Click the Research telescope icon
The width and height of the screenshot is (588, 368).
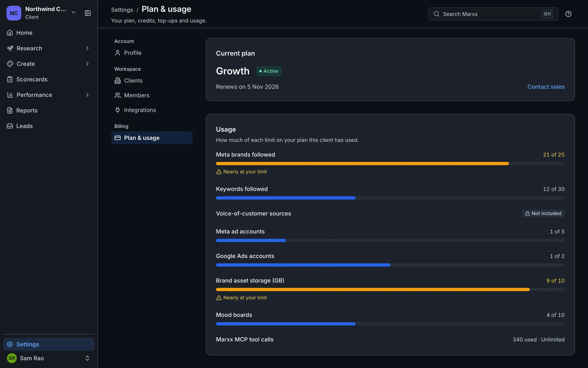pyautogui.click(x=10, y=48)
